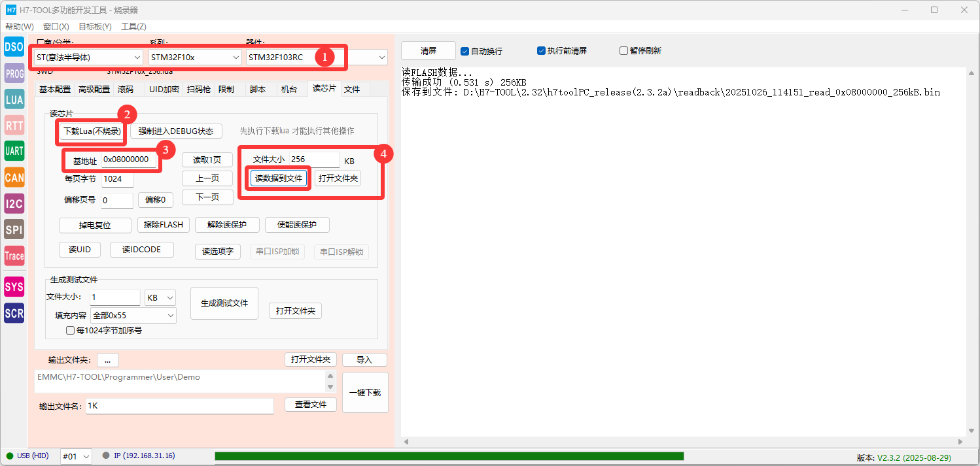The image size is (980, 466).
Task: Open the SPI module
Action: (14, 230)
